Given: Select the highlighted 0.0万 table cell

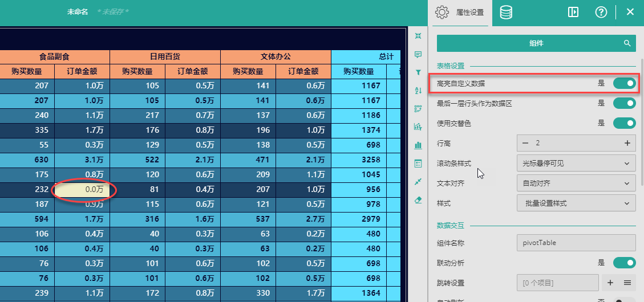Looking at the screenshot, I should [83, 190].
